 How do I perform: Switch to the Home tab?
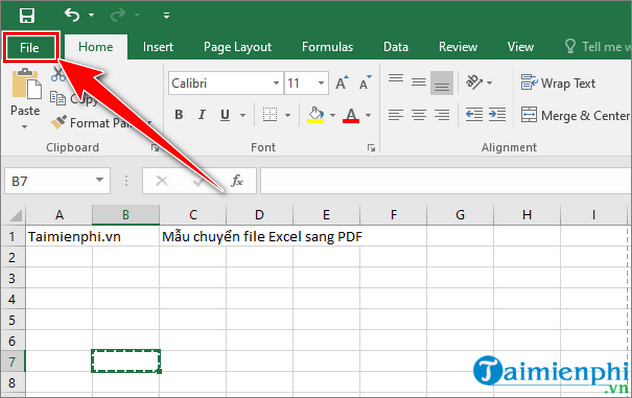96,47
